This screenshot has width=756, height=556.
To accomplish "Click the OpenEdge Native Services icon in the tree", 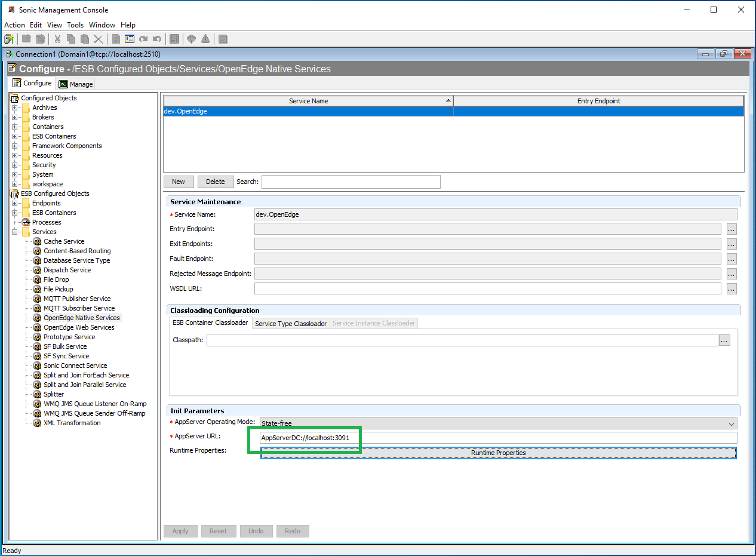I will (36, 317).
